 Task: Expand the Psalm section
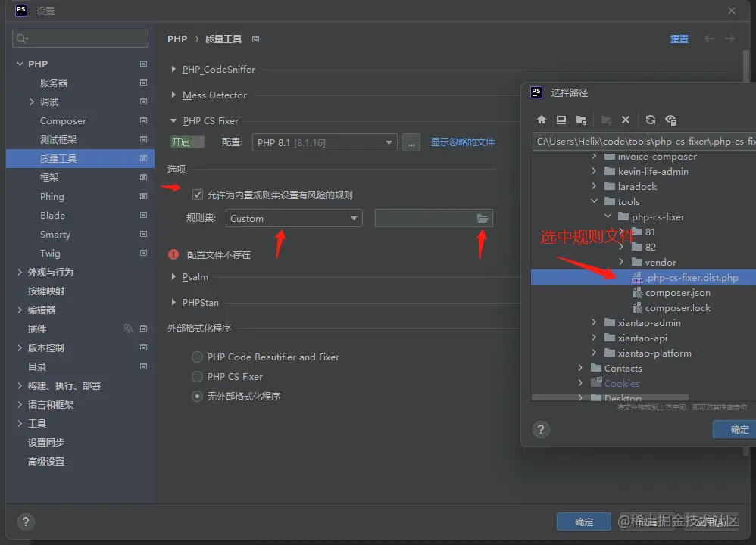pos(173,276)
